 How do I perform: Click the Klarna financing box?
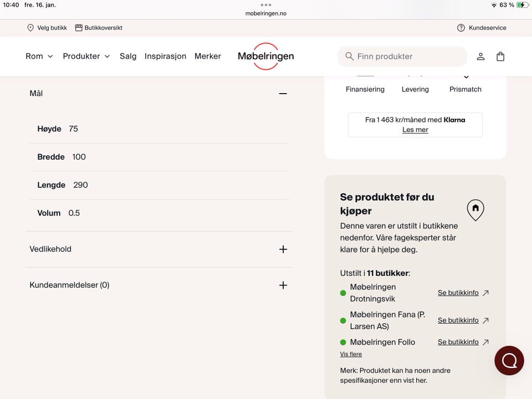click(415, 125)
